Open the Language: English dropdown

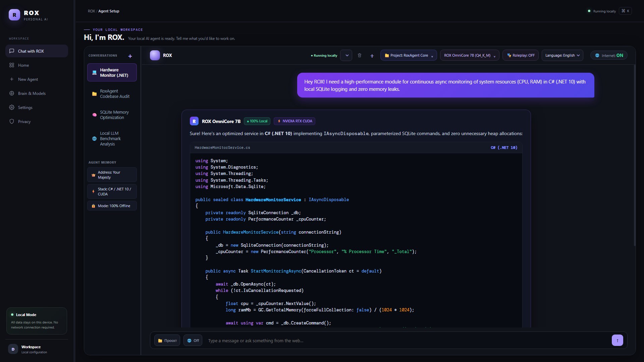[562, 56]
